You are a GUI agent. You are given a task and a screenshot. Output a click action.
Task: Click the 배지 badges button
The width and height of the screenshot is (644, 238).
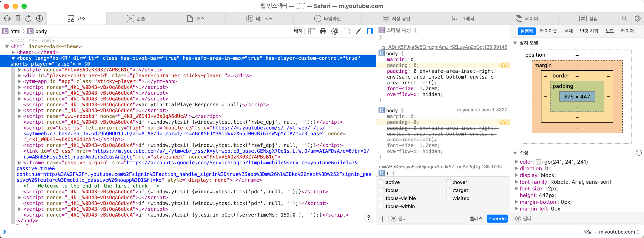click(298, 31)
